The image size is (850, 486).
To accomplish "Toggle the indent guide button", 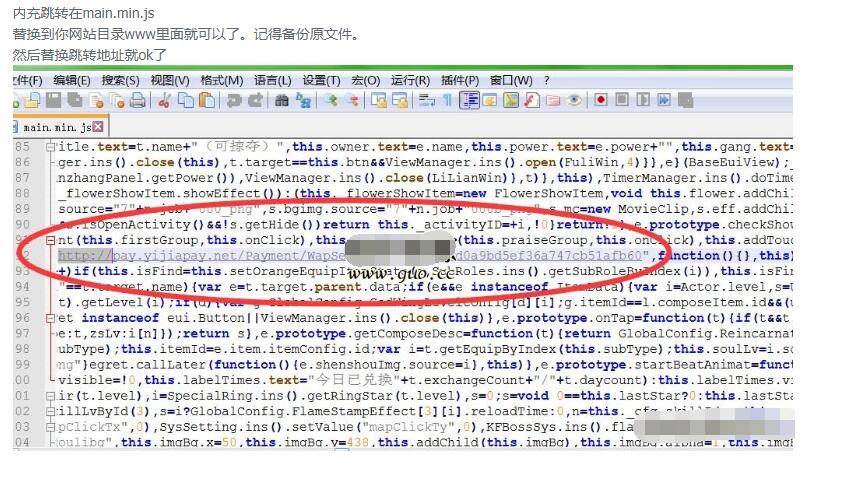I will click(470, 100).
